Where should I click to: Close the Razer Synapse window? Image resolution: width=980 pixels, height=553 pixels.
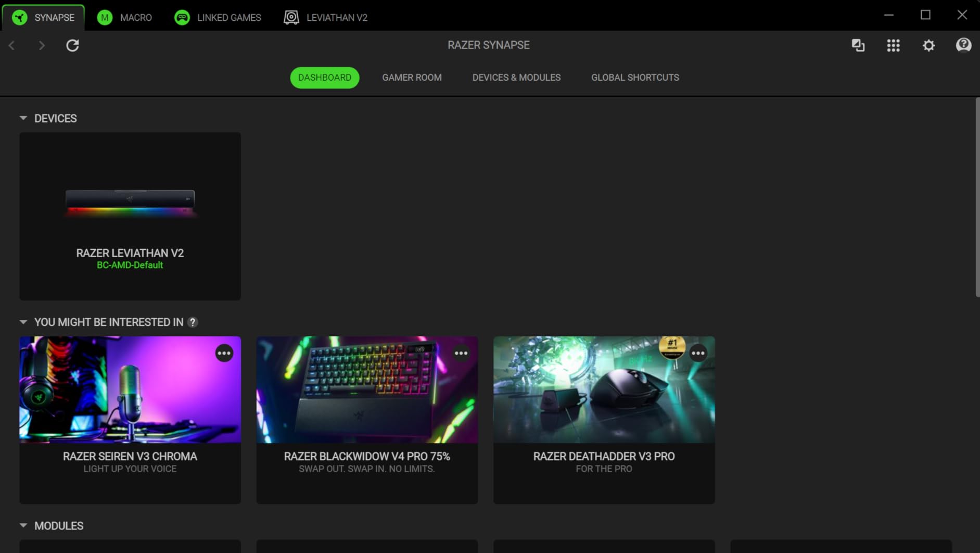coord(962,15)
